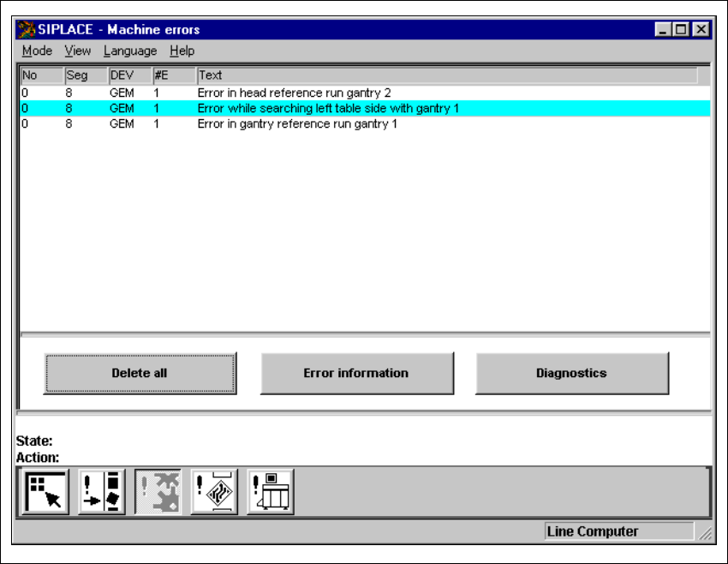Open the Language menu

tap(130, 51)
